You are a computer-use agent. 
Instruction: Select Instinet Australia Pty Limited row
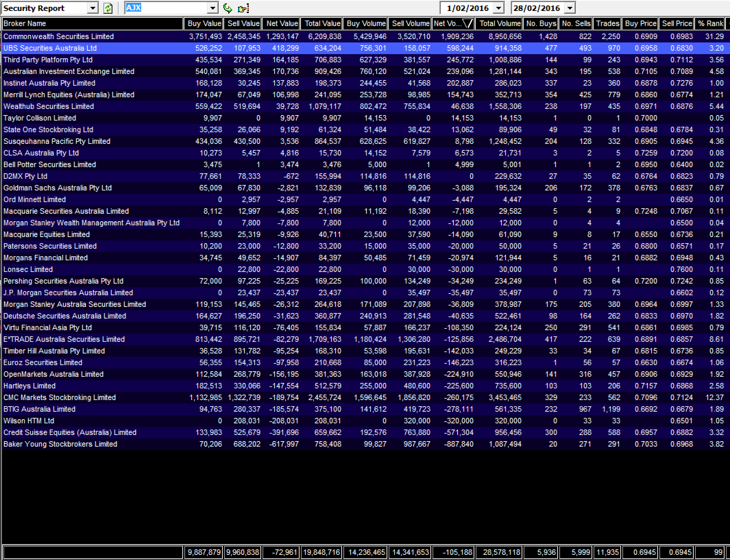point(366,83)
